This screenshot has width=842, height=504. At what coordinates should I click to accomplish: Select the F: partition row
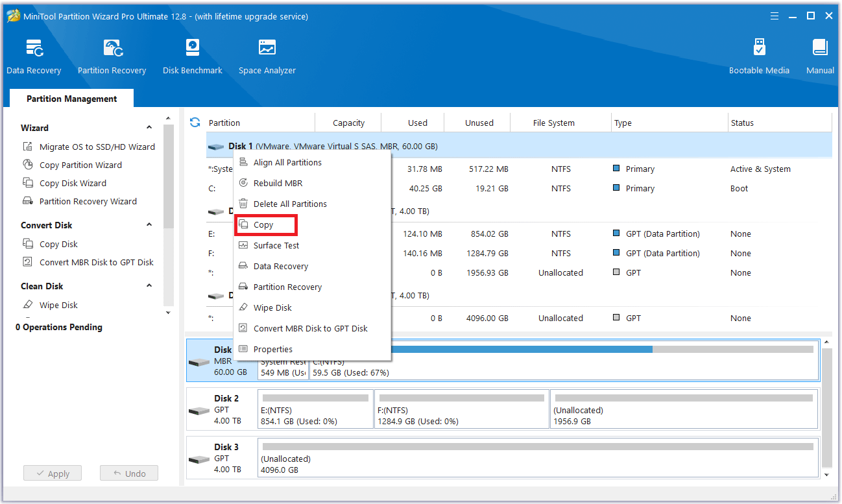[x=519, y=253]
